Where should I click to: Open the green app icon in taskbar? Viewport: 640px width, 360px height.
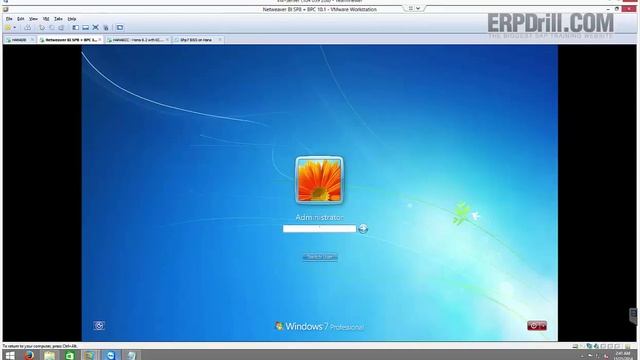[70, 355]
